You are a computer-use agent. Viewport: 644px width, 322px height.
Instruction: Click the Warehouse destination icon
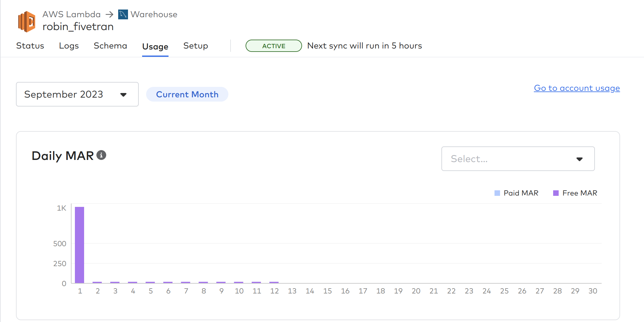123,14
